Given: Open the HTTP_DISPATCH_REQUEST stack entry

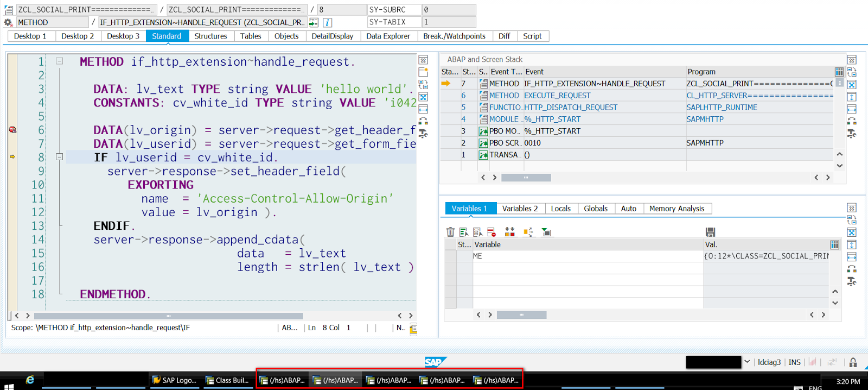Looking at the screenshot, I should point(571,108).
